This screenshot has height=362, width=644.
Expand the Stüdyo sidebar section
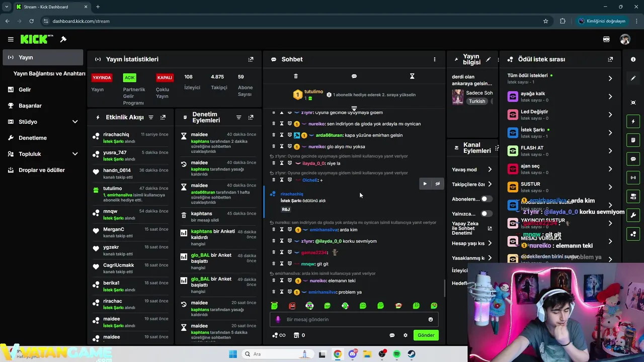pos(75,122)
